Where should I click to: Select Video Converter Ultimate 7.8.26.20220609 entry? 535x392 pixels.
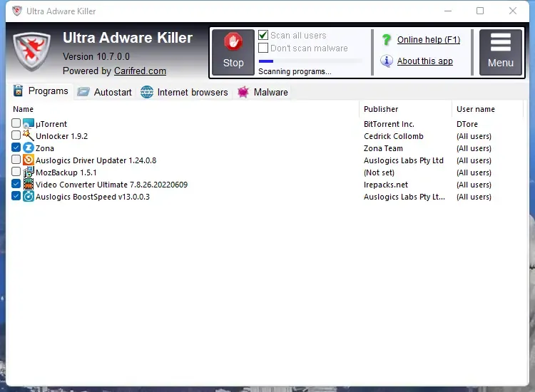point(111,185)
